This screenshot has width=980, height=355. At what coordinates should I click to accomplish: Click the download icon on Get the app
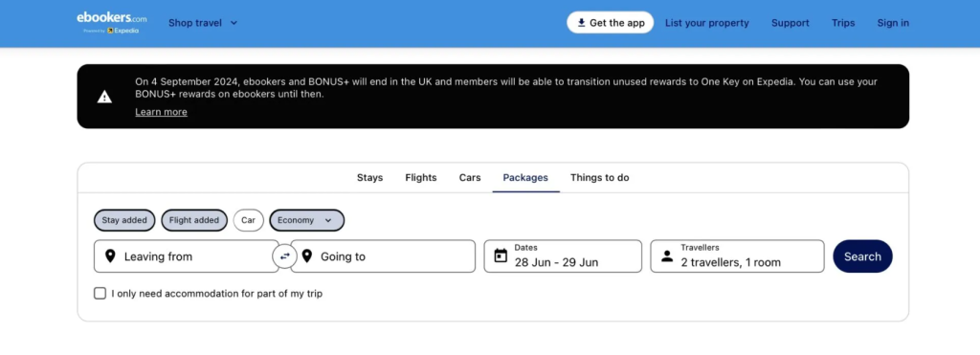point(581,23)
